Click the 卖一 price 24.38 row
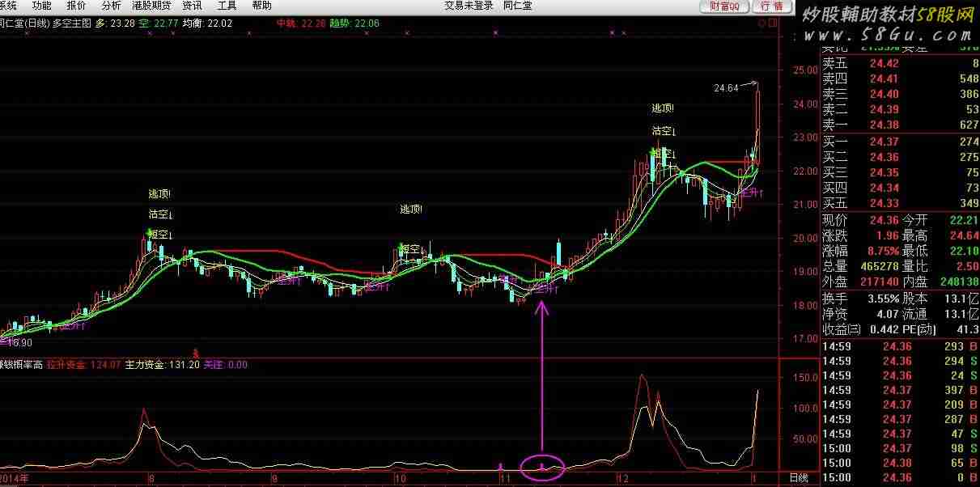This screenshot has height=487, width=980. pyautogui.click(x=900, y=125)
